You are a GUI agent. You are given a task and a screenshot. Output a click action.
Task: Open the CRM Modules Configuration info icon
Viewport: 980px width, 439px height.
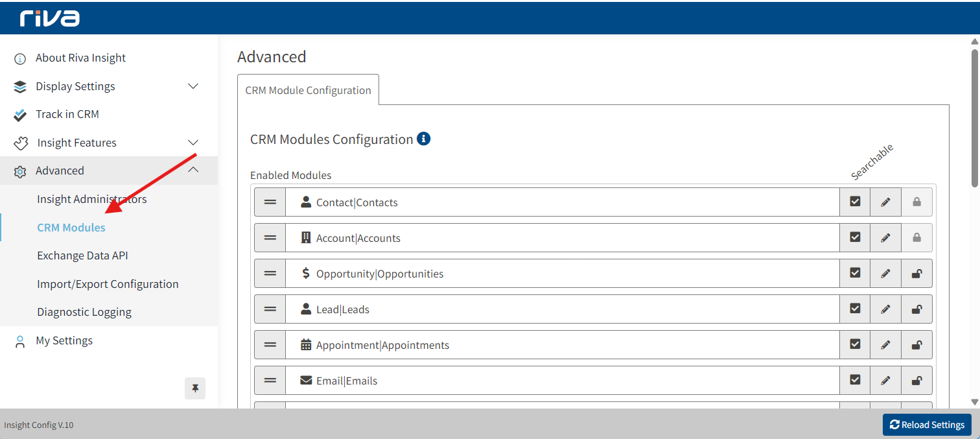(x=424, y=139)
